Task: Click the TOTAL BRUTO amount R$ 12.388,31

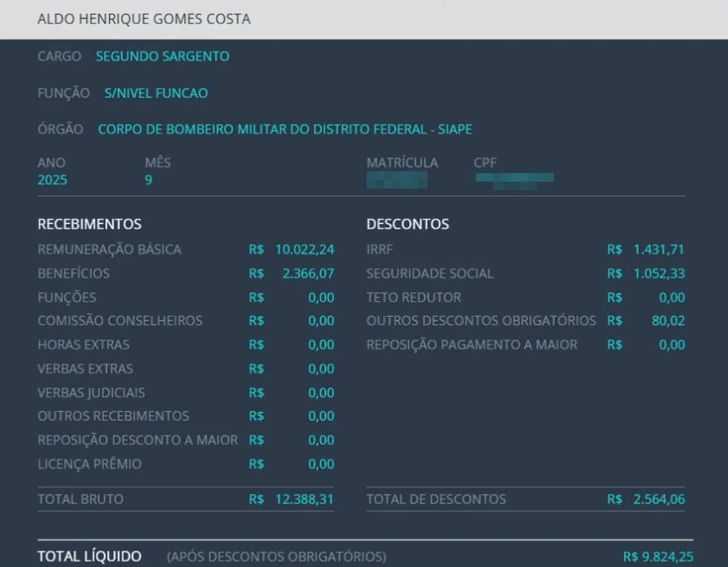Action: pos(291,500)
